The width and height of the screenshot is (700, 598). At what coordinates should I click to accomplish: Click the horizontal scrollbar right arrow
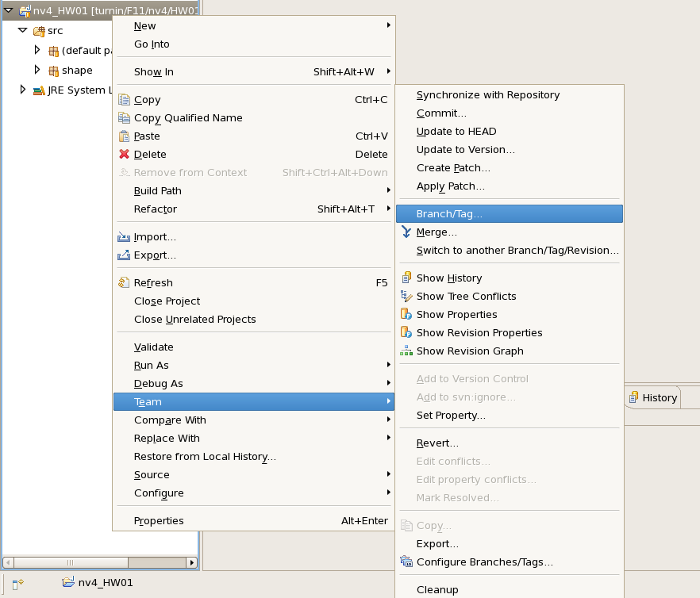pyautogui.click(x=191, y=562)
